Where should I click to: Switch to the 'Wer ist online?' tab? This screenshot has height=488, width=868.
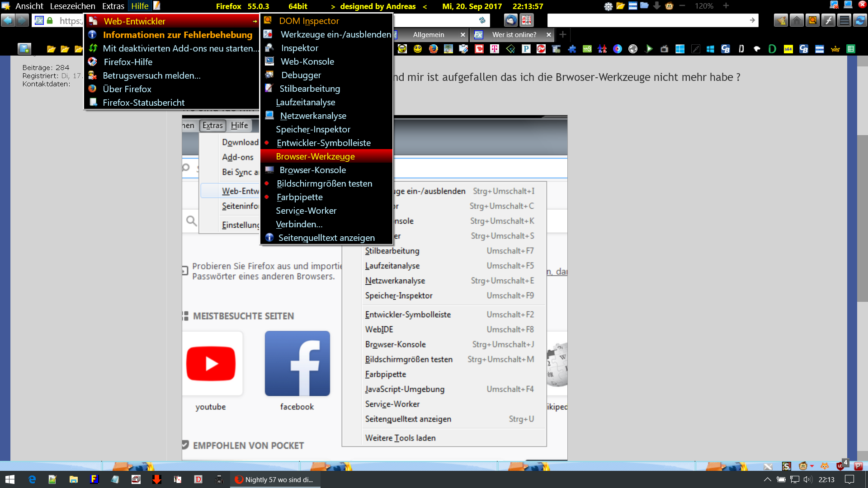(514, 35)
